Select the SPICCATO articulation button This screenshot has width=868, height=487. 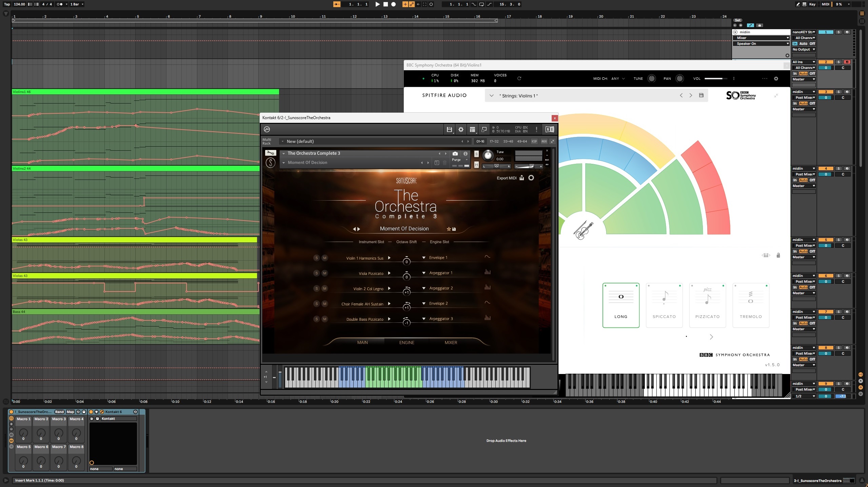[664, 305]
